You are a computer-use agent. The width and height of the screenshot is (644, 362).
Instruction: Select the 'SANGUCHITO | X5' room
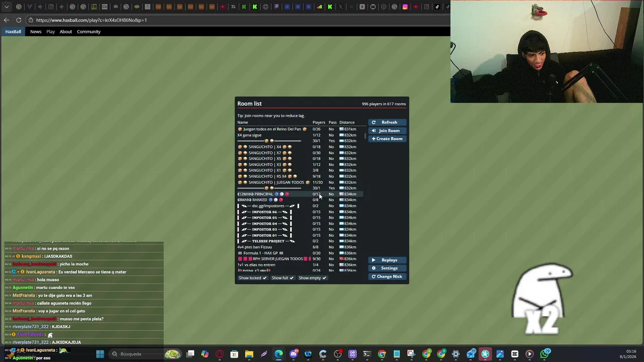tap(300, 158)
